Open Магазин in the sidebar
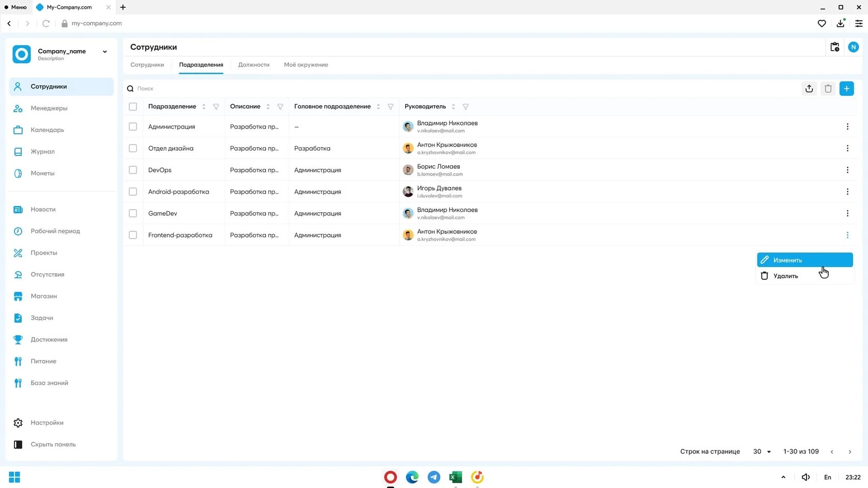The image size is (868, 488). pyautogui.click(x=61, y=296)
